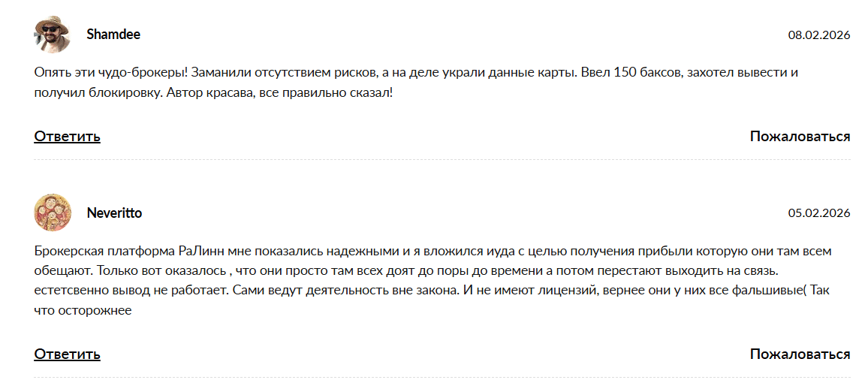Click the line starting "Брокерская платформа"
Image resolution: width=868 pixels, height=392 pixels.
pos(300,251)
